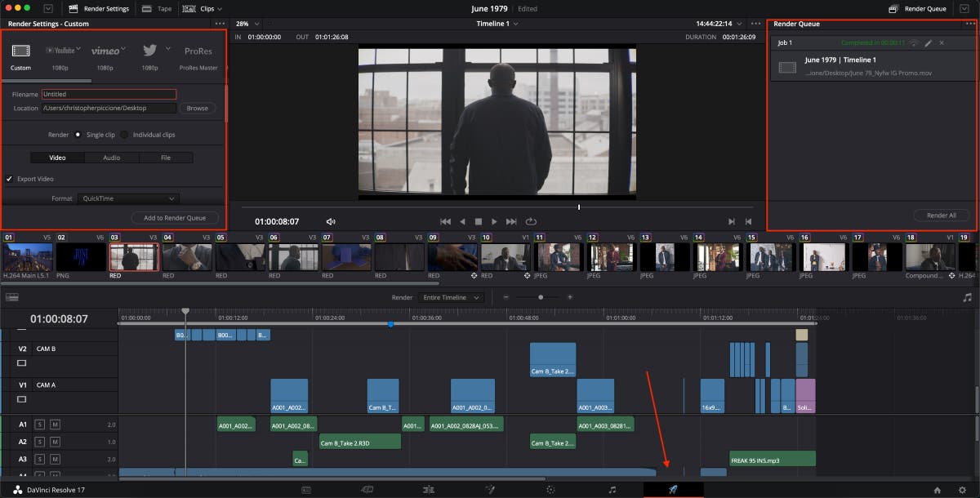
Task: Click the pencil edit icon on Job 1
Action: [928, 42]
